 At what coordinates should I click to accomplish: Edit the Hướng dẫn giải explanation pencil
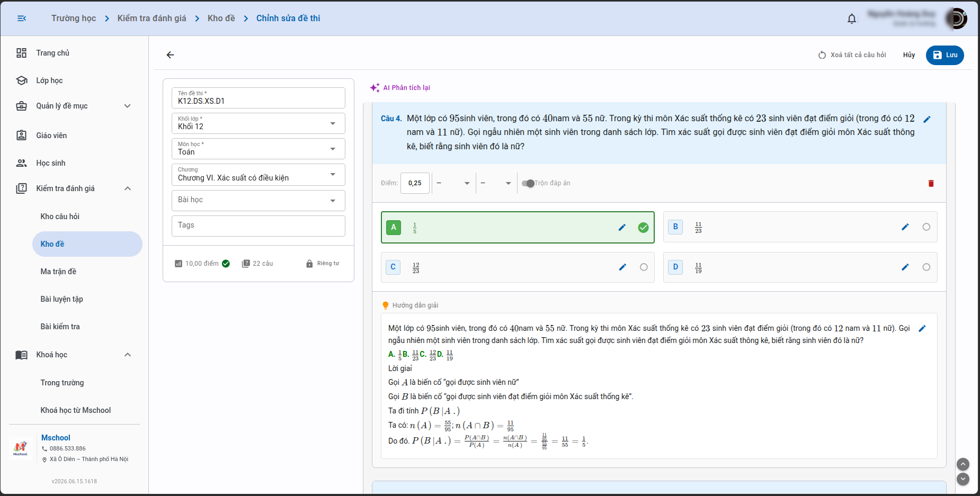click(x=922, y=329)
